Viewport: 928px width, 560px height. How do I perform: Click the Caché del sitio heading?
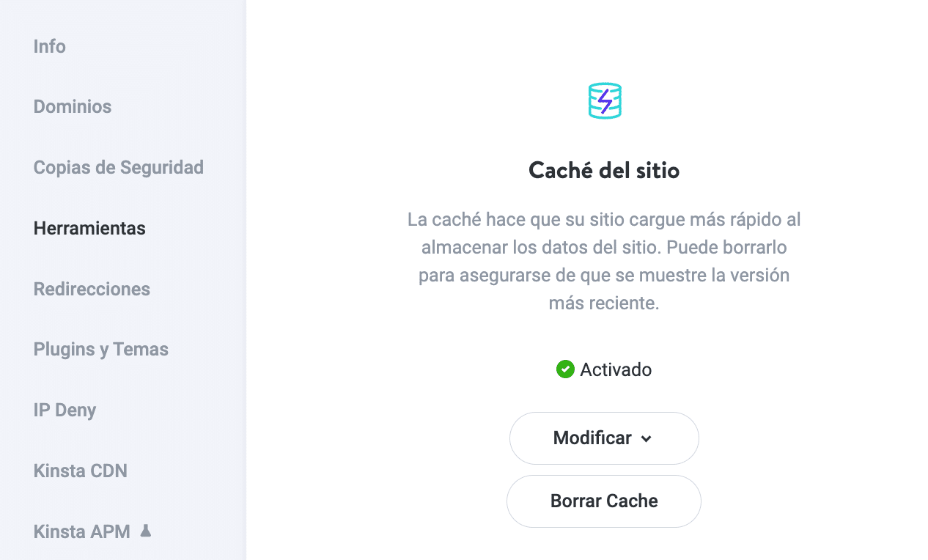[603, 171]
